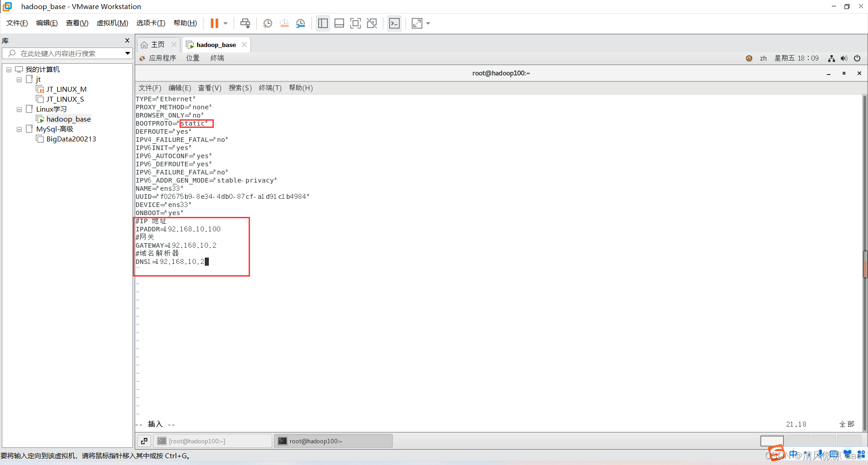Click the show desktop icon in guest taskbar
Image resolution: width=868 pixels, height=465 pixels.
coord(144,441)
